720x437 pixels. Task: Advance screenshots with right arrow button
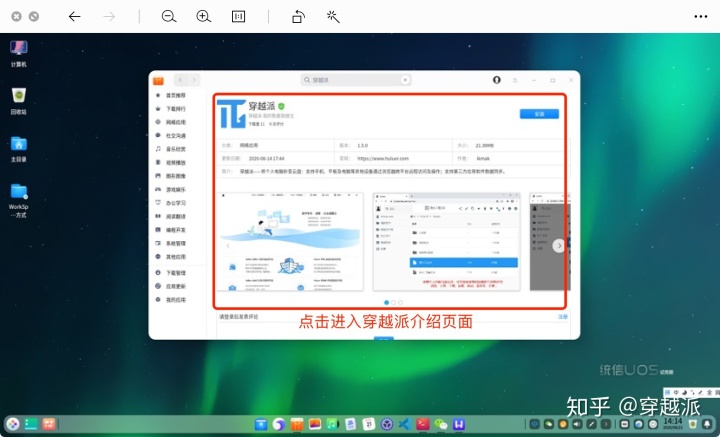(x=559, y=246)
